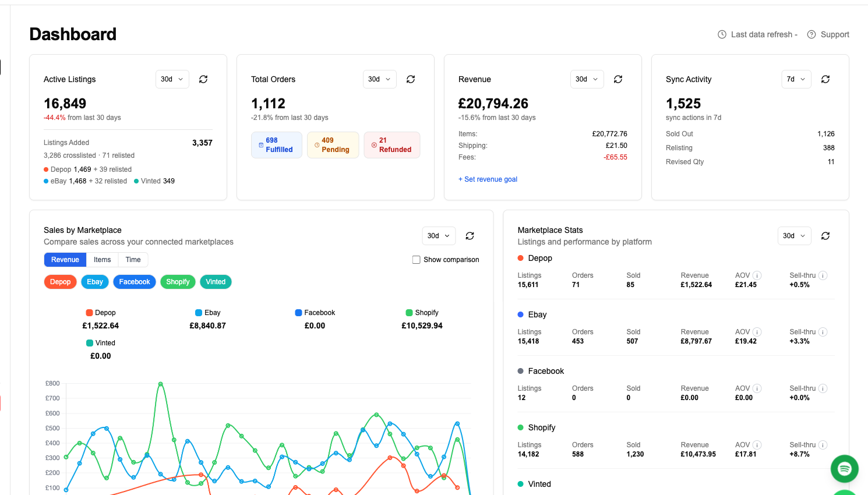Viewport: 868px width, 495px height.
Task: Switch to the Items tab
Action: pyautogui.click(x=102, y=260)
